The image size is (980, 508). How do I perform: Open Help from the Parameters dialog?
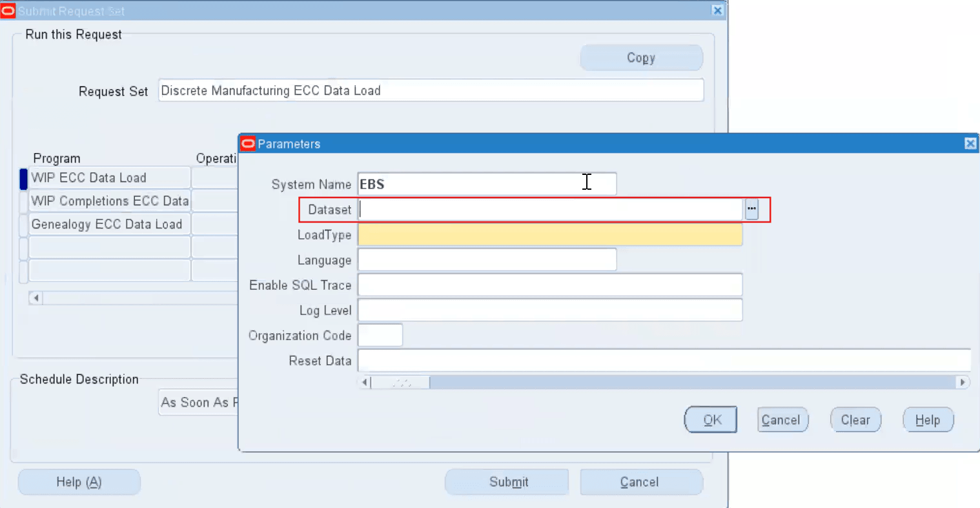point(928,420)
